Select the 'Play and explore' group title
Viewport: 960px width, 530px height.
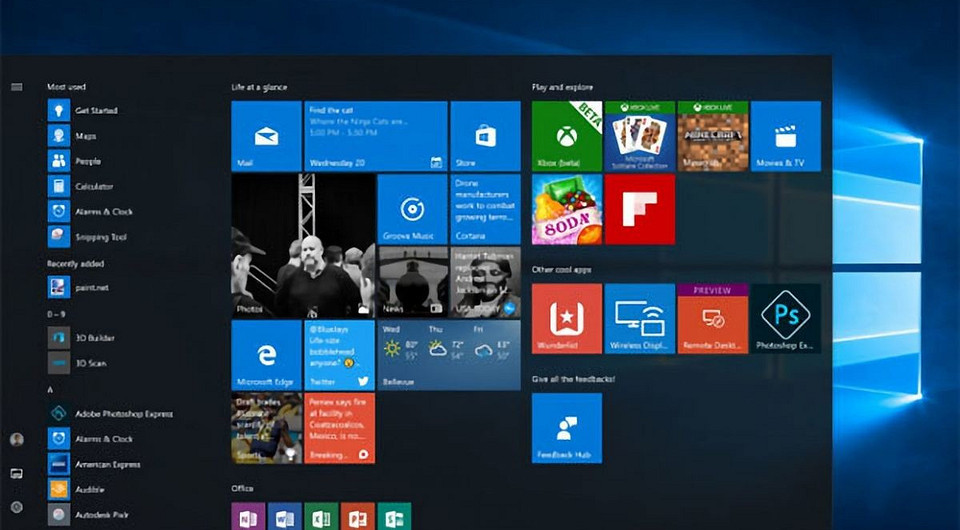click(x=562, y=87)
